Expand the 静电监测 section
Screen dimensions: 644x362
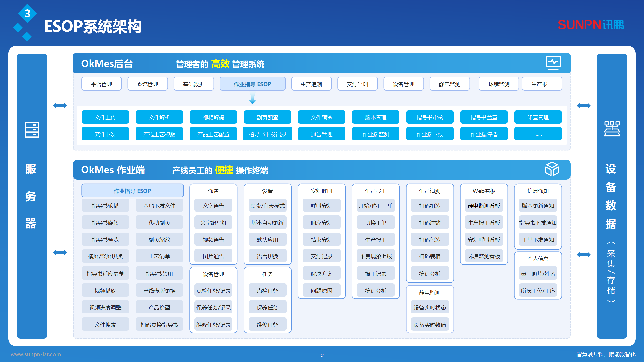pos(429,292)
